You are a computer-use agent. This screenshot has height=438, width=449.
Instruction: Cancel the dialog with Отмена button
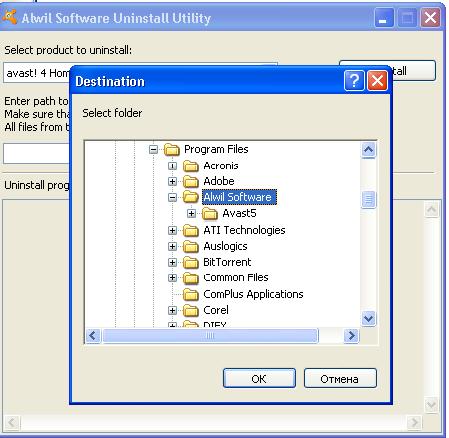click(x=340, y=378)
